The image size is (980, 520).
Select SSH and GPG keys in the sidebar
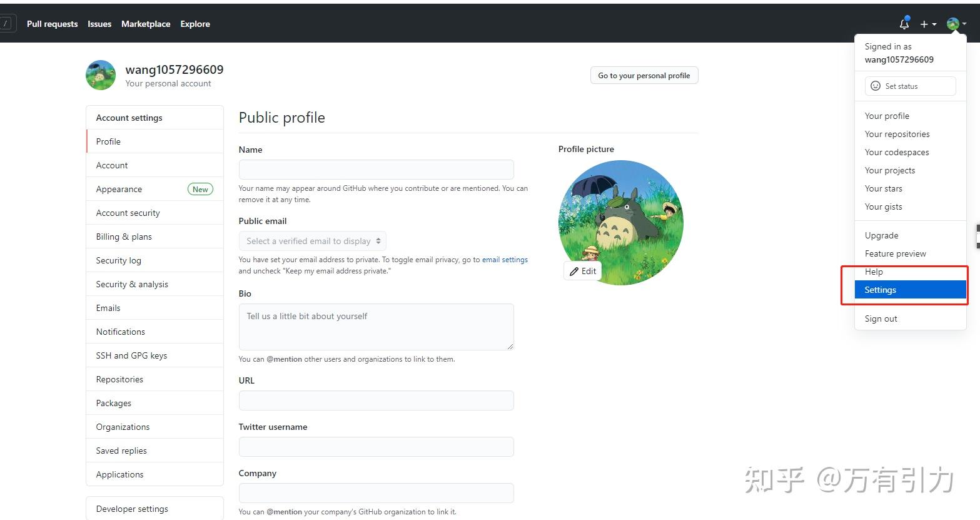[131, 355]
